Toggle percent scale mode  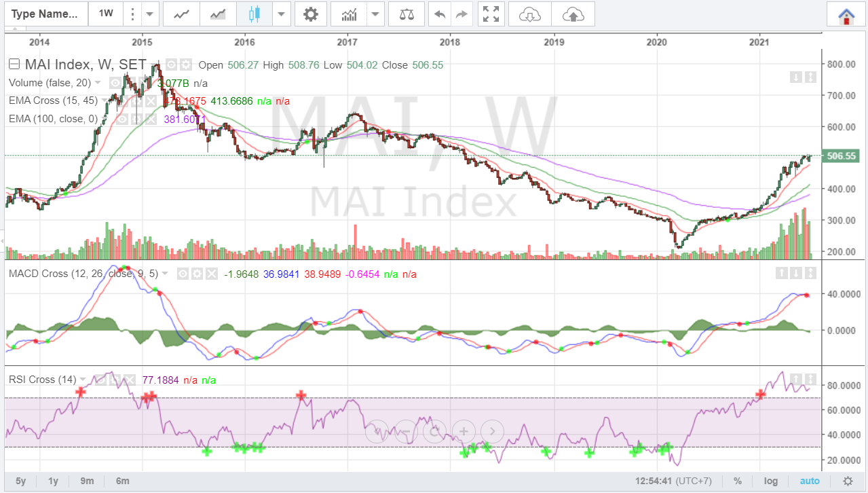(738, 481)
